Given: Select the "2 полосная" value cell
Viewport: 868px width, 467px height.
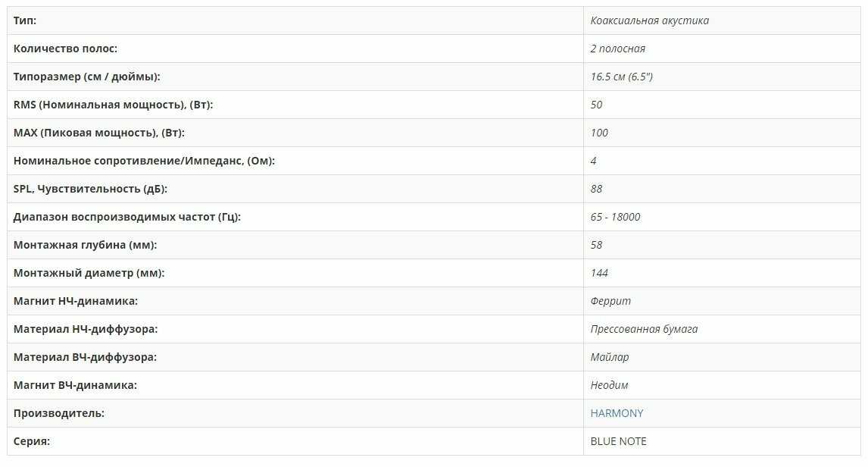Looking at the screenshot, I should [617, 49].
